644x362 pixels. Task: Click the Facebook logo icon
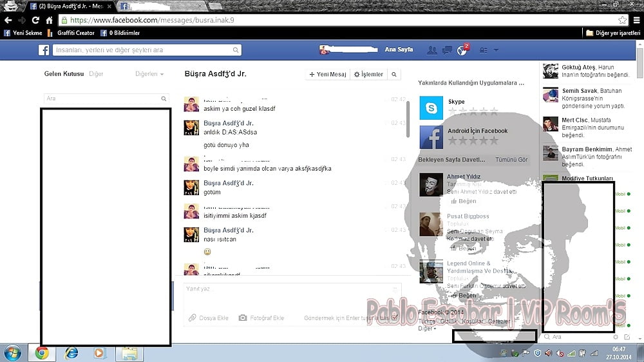tap(44, 50)
